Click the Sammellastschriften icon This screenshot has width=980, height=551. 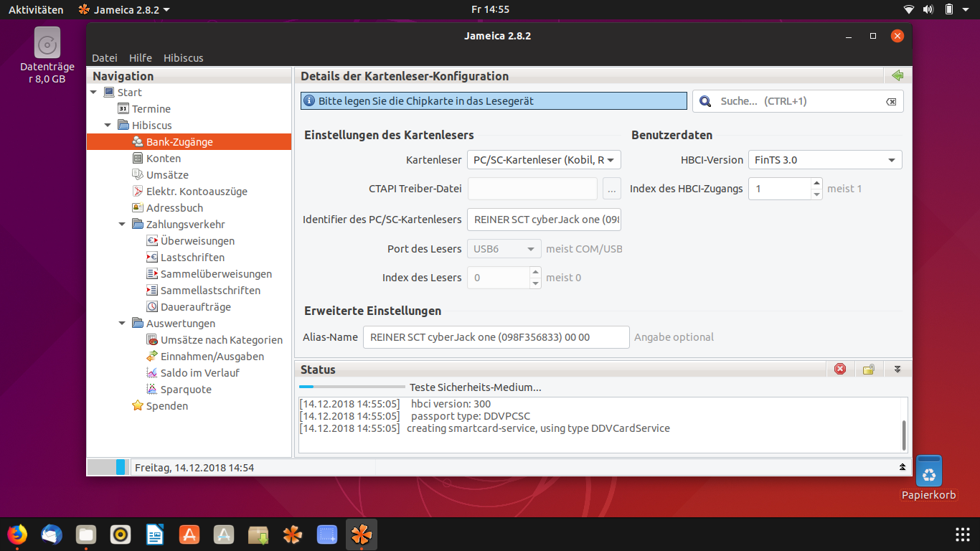(x=152, y=290)
